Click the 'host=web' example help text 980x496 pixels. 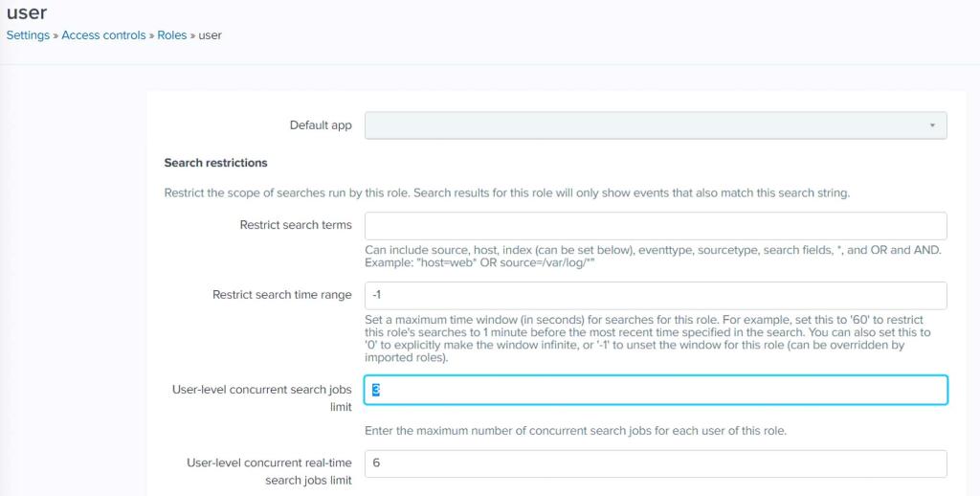[x=479, y=262]
